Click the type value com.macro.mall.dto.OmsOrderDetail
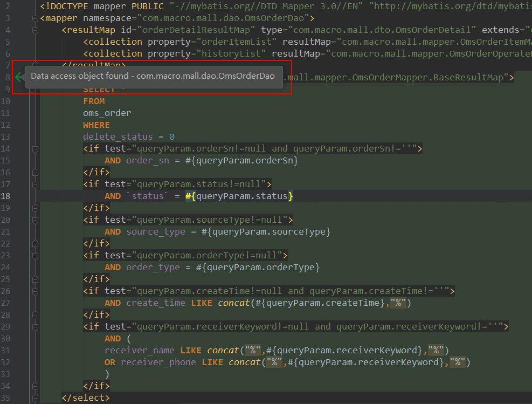This screenshot has height=404, width=532. coord(382,30)
